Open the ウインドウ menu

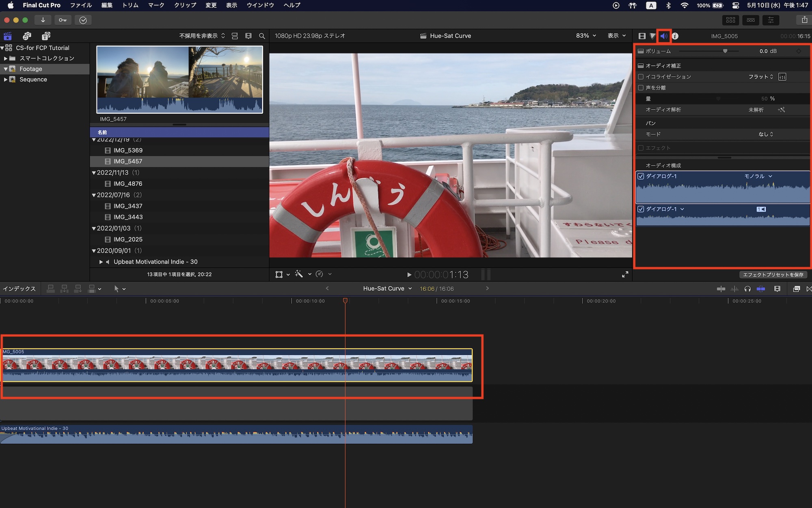[x=260, y=5]
